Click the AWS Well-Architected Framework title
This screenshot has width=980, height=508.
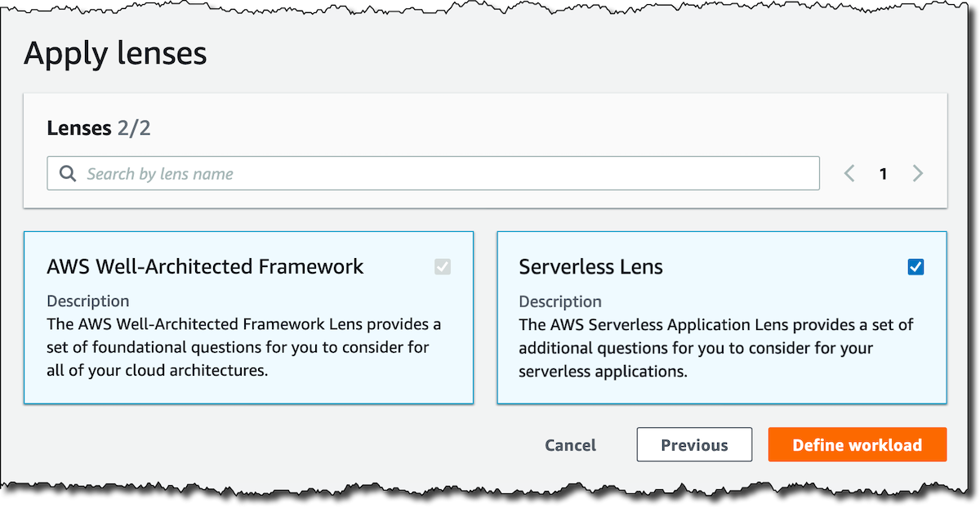point(205,267)
